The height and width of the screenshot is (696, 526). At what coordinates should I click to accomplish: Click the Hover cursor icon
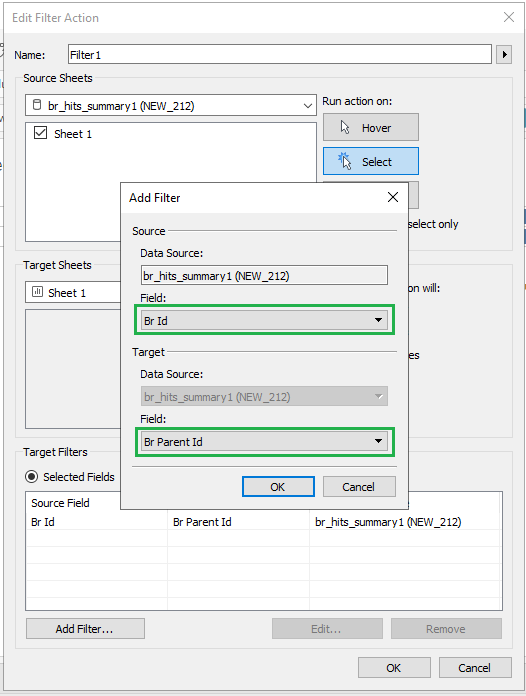345,128
